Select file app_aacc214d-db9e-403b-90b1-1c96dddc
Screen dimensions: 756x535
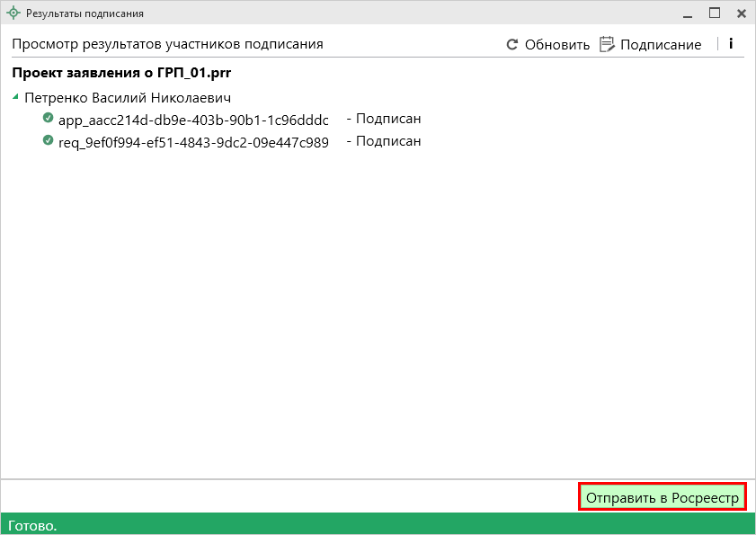coord(193,120)
